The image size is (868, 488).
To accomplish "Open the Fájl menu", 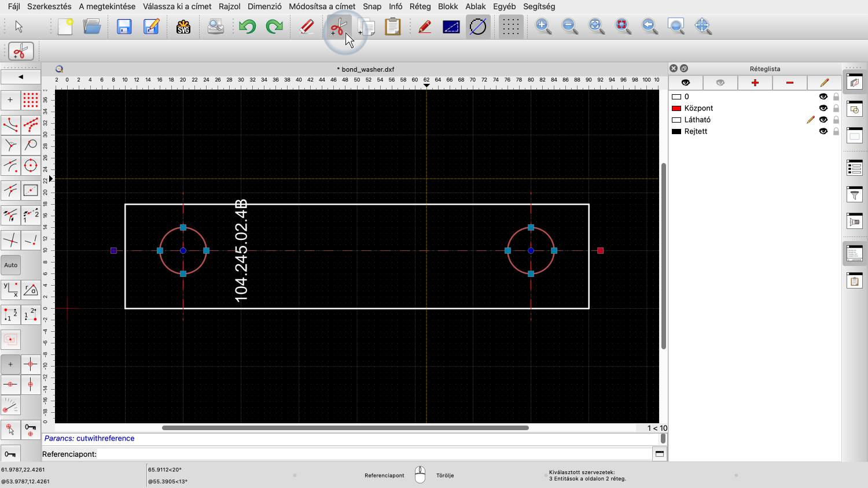I will click(x=14, y=6).
